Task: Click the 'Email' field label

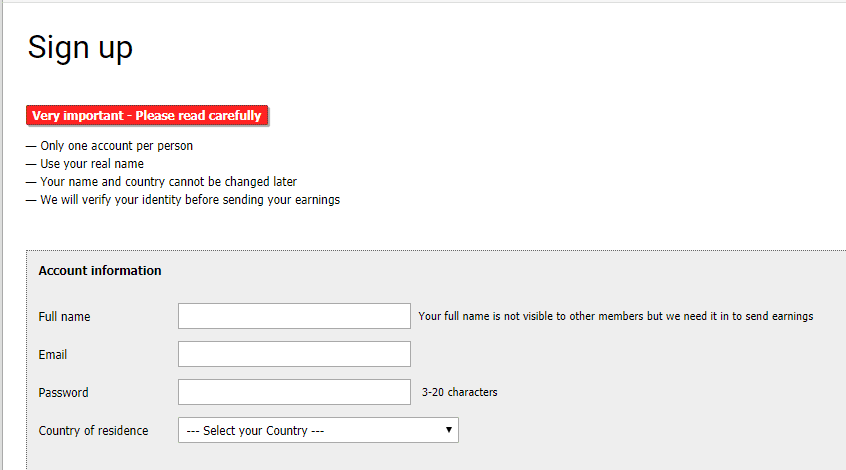Action: (53, 355)
